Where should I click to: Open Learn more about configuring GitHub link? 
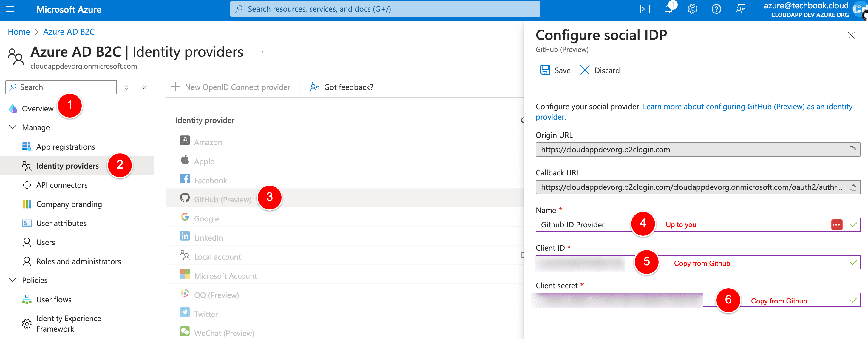(x=747, y=107)
